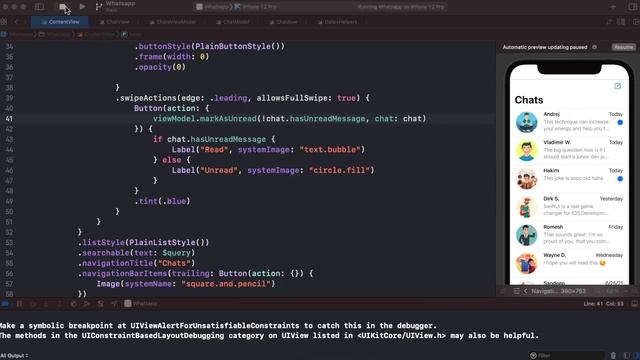The height and width of the screenshot is (360, 640).
Task: Select the Whatsapp process in debug bar
Action: click(x=141, y=304)
